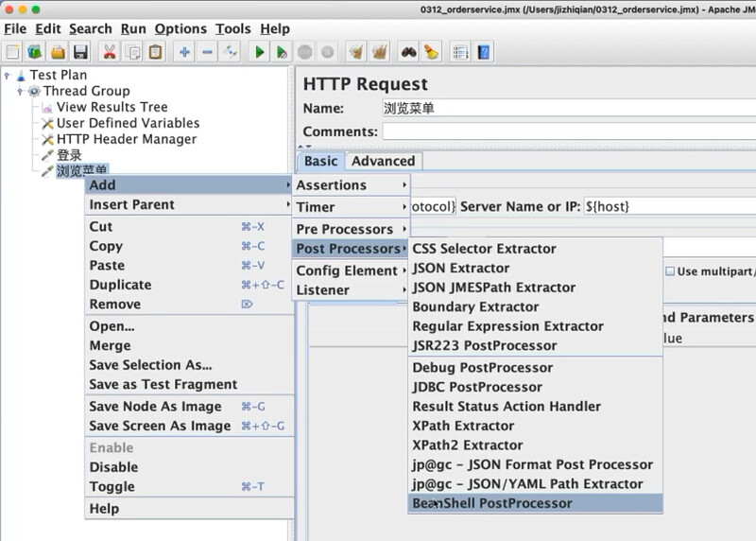
Task: Click the Server Name or IP field
Action: tap(670, 206)
